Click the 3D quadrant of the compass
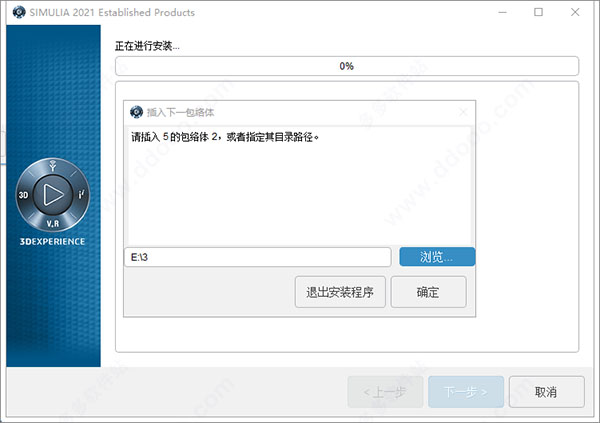The image size is (600, 423). click(x=23, y=195)
